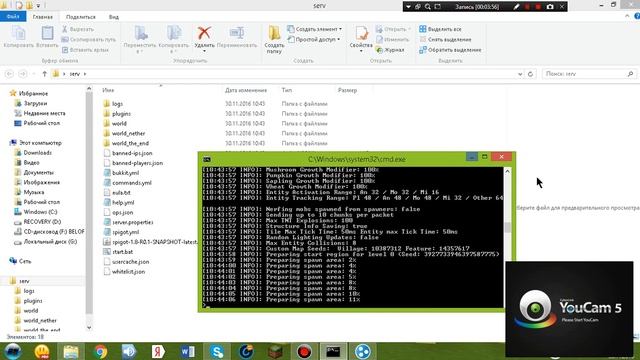Select RECOVERY (D:) in navigation pane

point(42,222)
